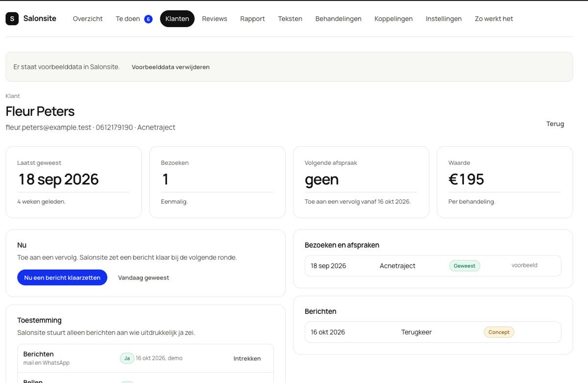Click the Eenmalig. label
Viewport: 588px width, 383px height.
click(174, 202)
